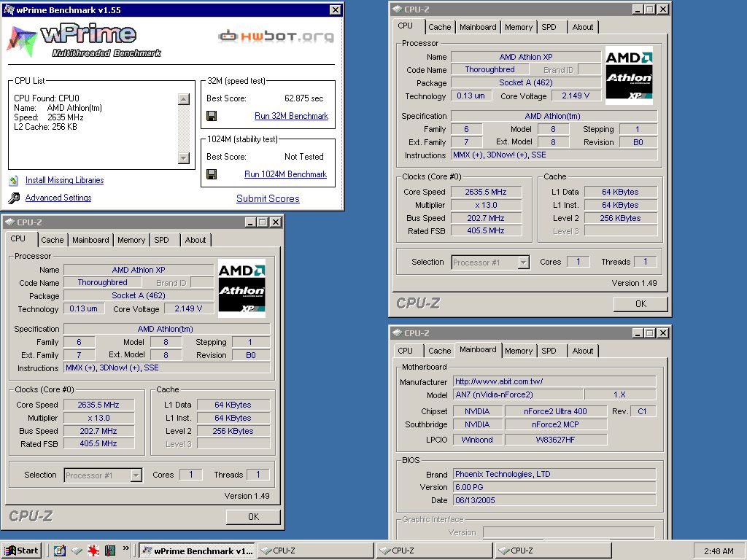Open About tab in Mainboard CPU-Z window
This screenshot has height=560, width=747.
point(583,351)
